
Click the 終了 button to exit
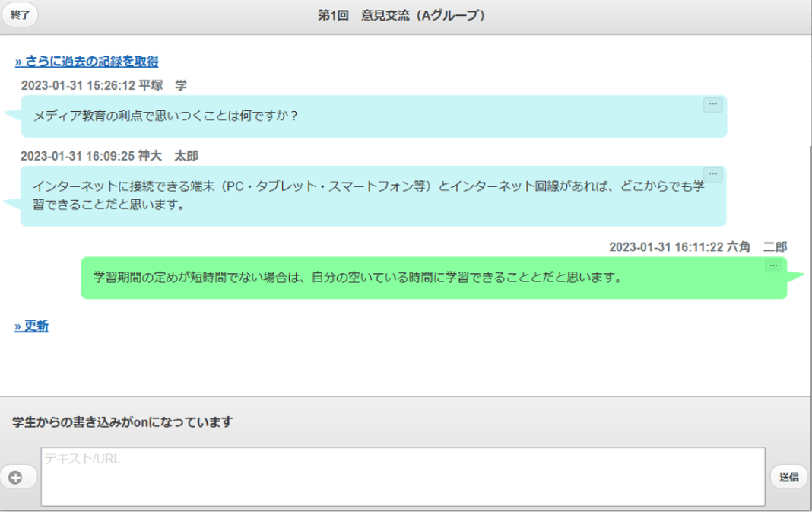(x=19, y=15)
